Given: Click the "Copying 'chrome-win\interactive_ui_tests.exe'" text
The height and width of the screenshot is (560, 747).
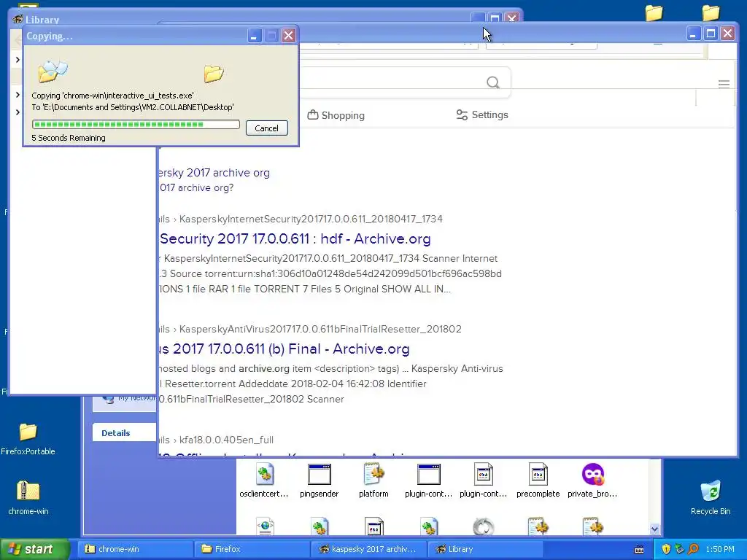Looking at the screenshot, I should pyautogui.click(x=112, y=96).
